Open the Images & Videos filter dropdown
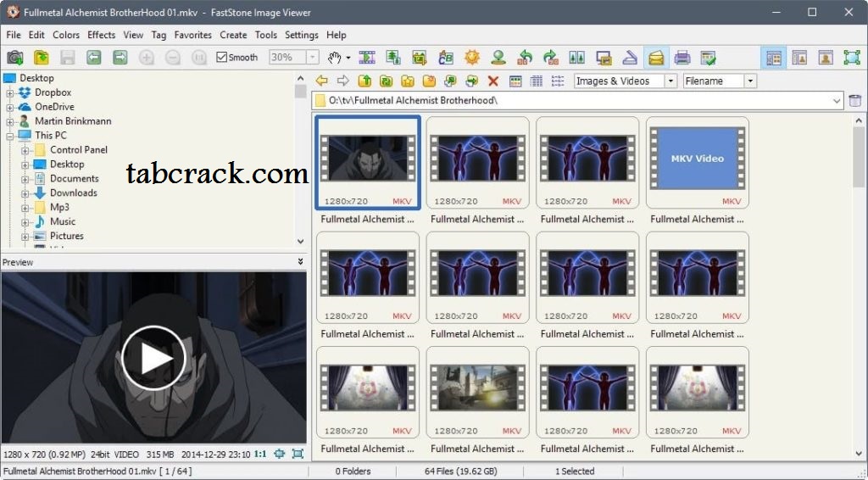 (x=670, y=81)
